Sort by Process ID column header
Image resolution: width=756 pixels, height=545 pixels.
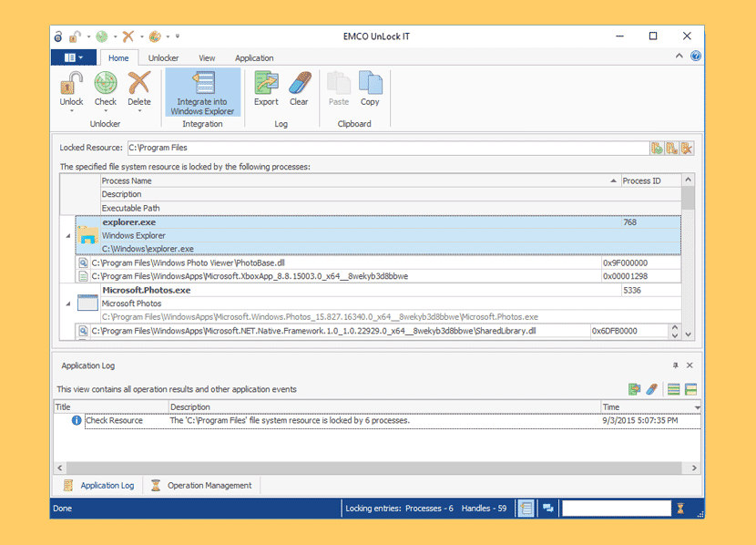point(650,180)
